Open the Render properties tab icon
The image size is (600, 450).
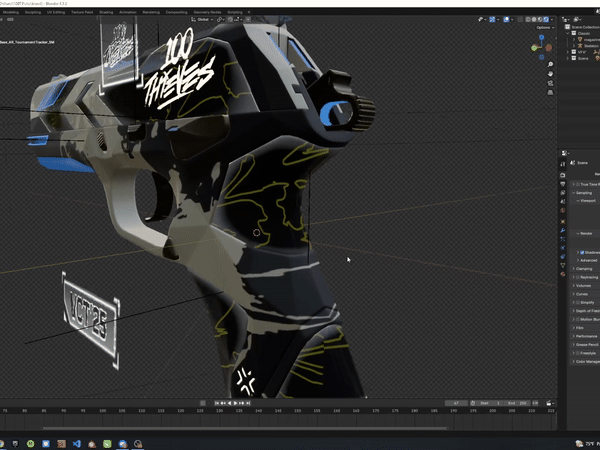562,175
